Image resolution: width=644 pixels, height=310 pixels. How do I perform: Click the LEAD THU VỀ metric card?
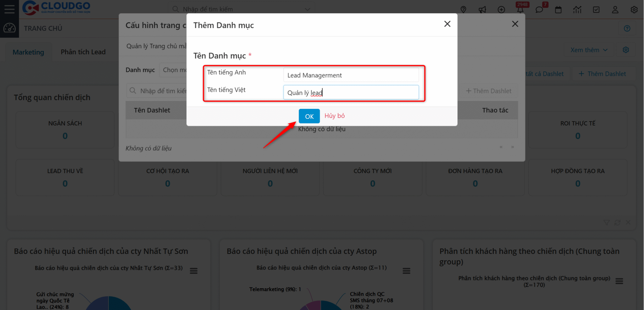point(65,178)
